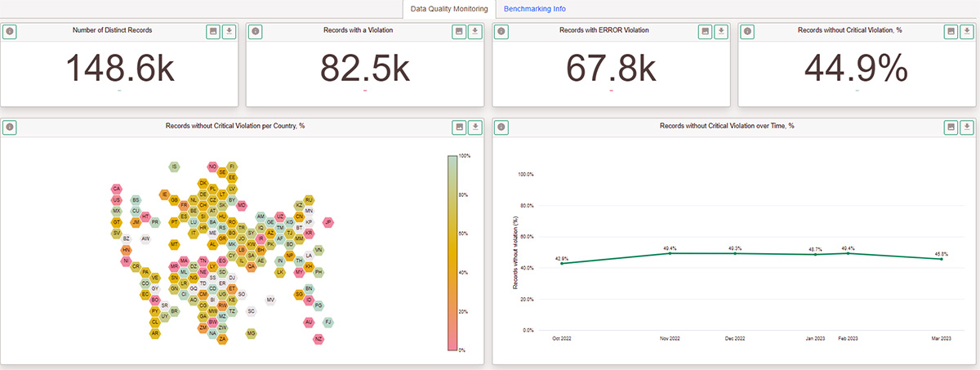Open info for Records without Critical Violation % KPI
This screenshot has height=370, width=980.
748,32
